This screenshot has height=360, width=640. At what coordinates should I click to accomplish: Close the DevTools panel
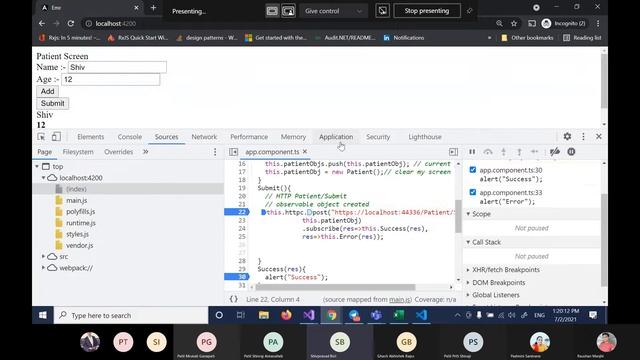pos(599,136)
